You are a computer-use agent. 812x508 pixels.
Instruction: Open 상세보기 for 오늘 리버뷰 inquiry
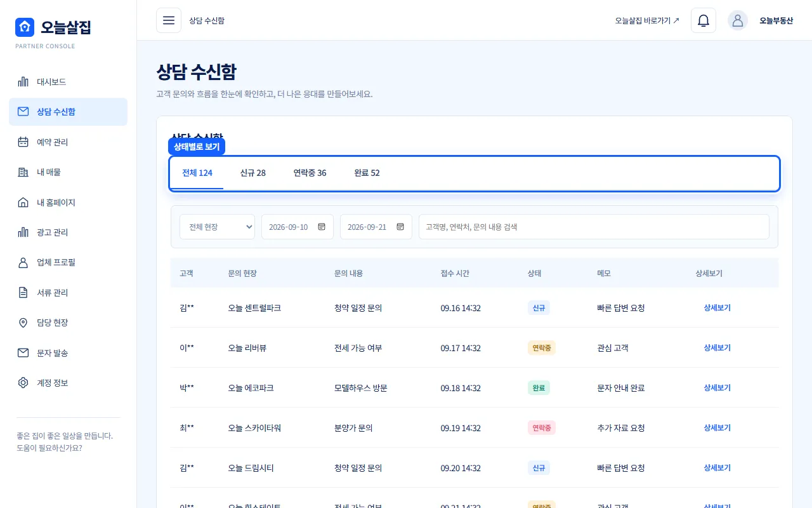[x=717, y=348]
